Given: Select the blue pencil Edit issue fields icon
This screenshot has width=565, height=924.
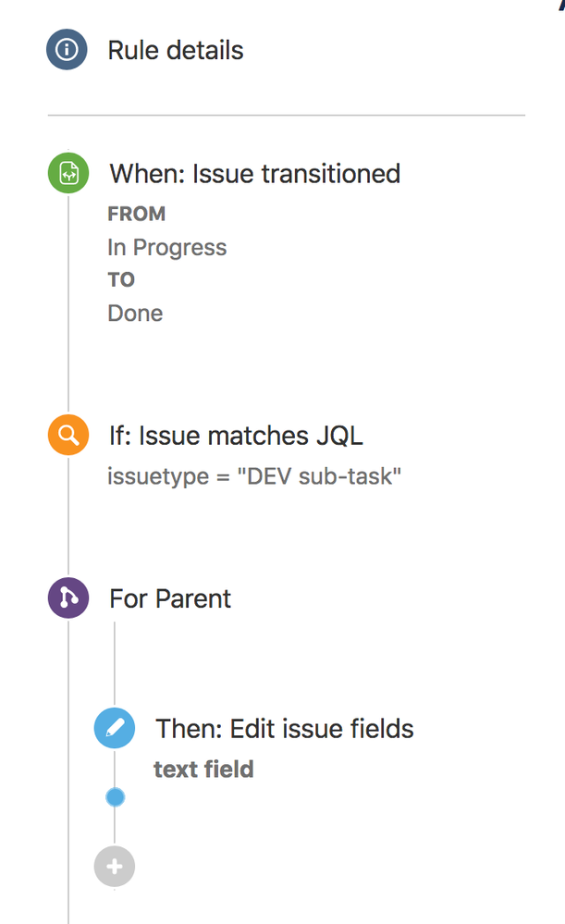Looking at the screenshot, I should pyautogui.click(x=114, y=728).
